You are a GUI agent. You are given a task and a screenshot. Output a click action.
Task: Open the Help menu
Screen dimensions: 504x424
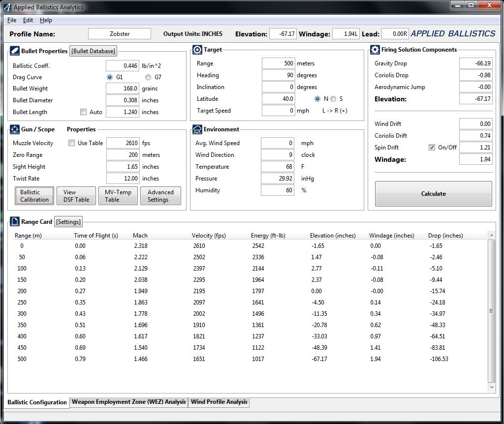(46, 20)
